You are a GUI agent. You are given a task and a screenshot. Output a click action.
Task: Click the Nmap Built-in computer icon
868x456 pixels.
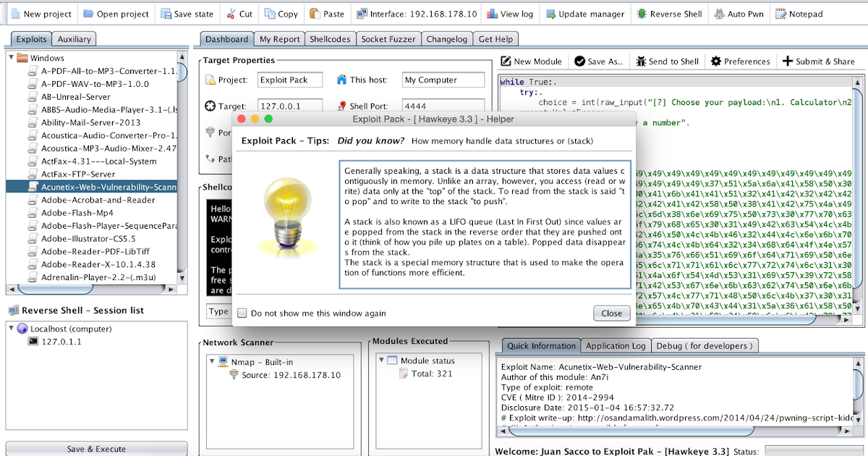coord(224,361)
